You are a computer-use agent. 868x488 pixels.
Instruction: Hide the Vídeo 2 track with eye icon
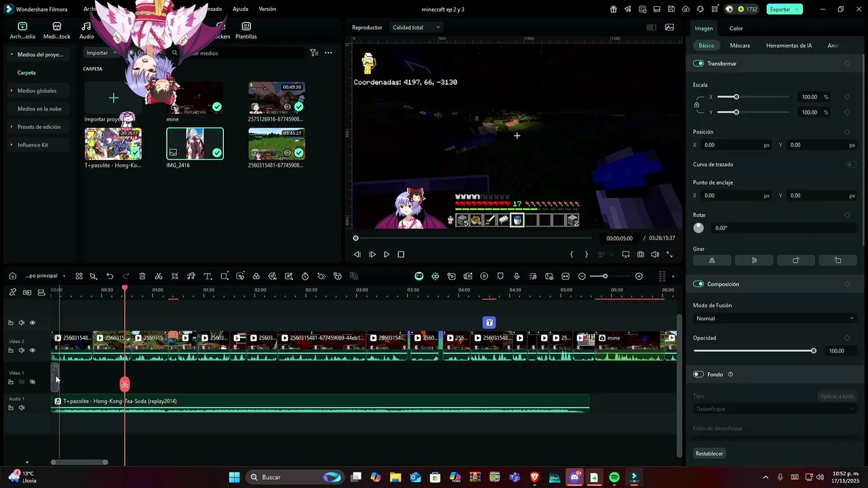(32, 350)
